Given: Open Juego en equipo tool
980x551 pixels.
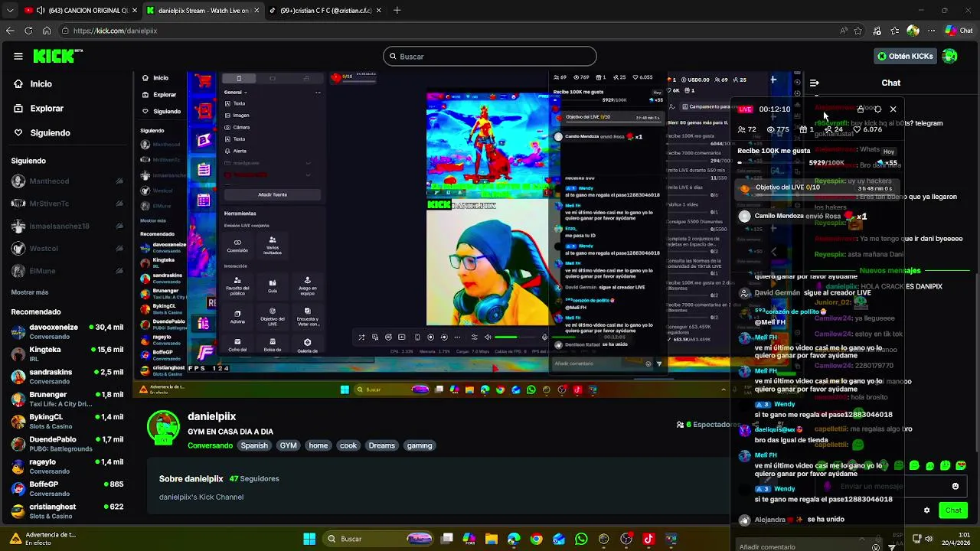Looking at the screenshot, I should coord(307,285).
